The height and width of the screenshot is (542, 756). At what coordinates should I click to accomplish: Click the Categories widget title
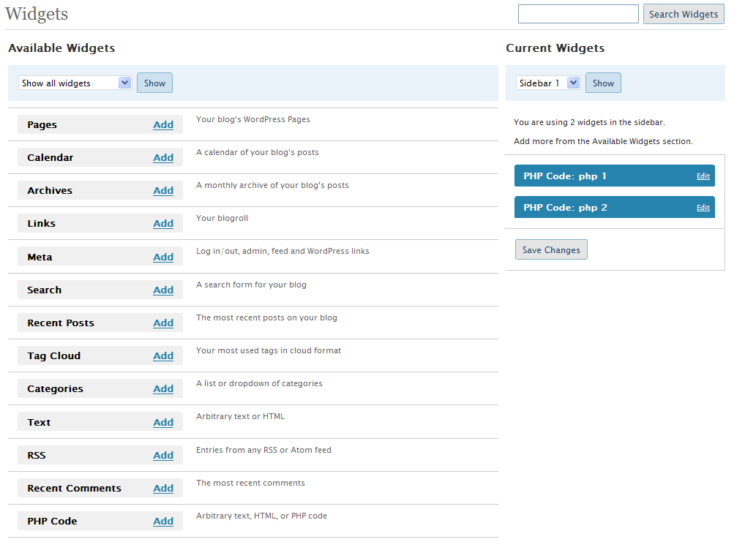(55, 389)
